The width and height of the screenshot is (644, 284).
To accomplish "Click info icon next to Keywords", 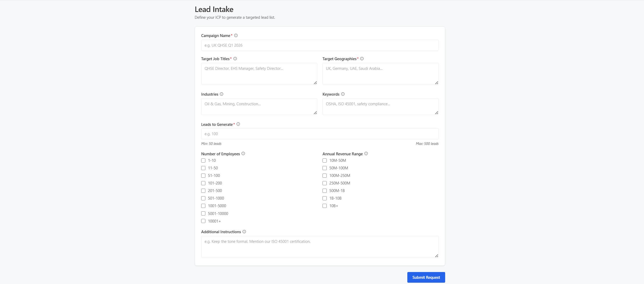I will tap(343, 94).
